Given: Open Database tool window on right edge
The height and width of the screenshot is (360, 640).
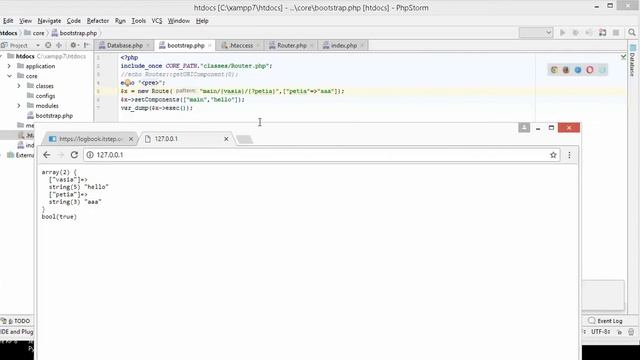Looking at the screenshot, I should (632, 60).
